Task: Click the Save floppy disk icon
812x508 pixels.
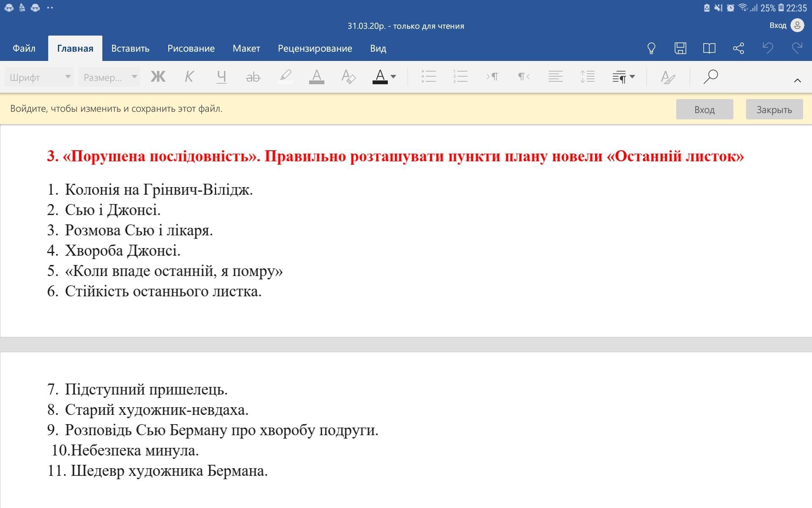Action: pos(680,48)
